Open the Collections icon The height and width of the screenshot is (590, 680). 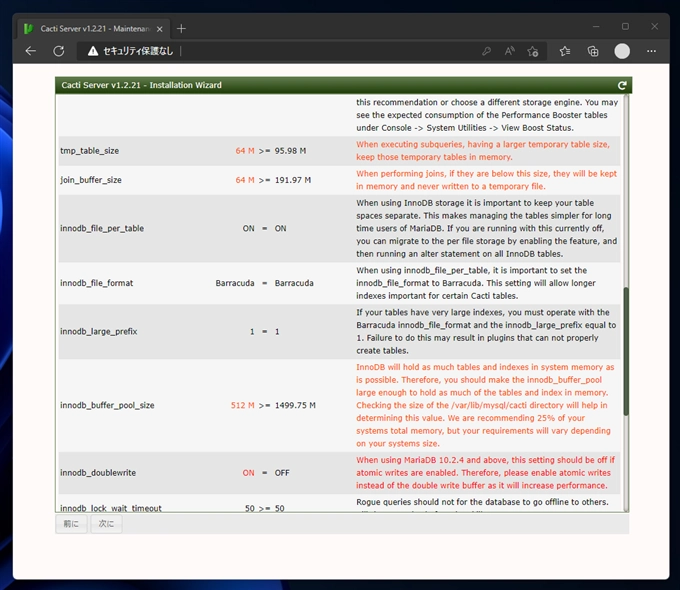[x=593, y=51]
